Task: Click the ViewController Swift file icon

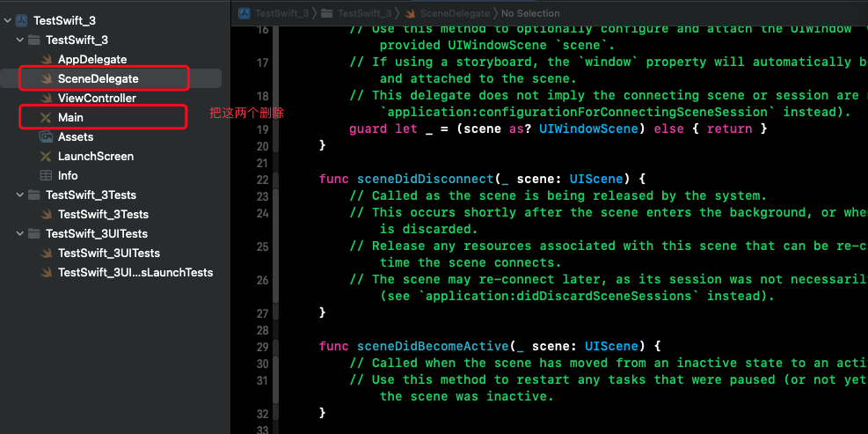Action: (x=47, y=98)
